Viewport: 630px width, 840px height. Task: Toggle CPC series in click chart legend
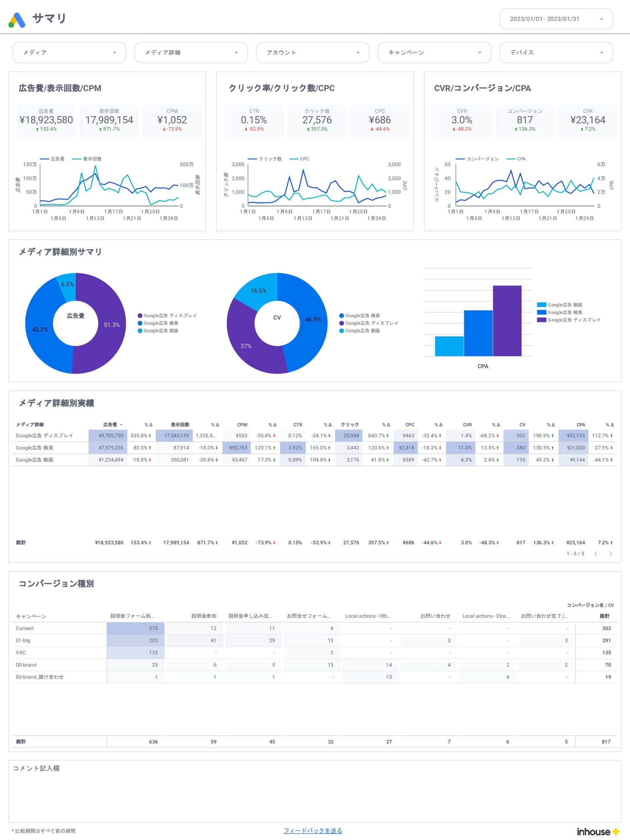tap(299, 159)
